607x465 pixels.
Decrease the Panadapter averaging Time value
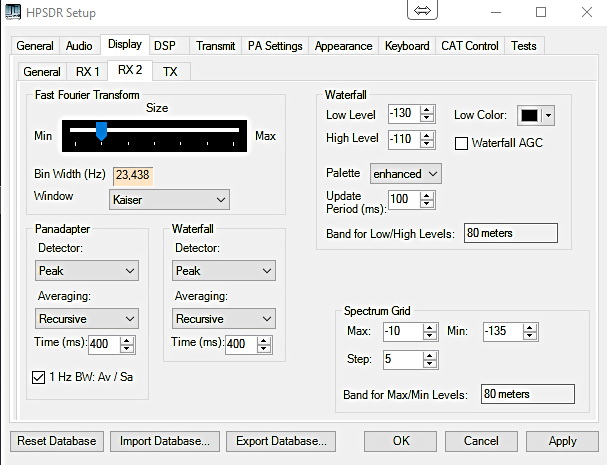pos(127,349)
